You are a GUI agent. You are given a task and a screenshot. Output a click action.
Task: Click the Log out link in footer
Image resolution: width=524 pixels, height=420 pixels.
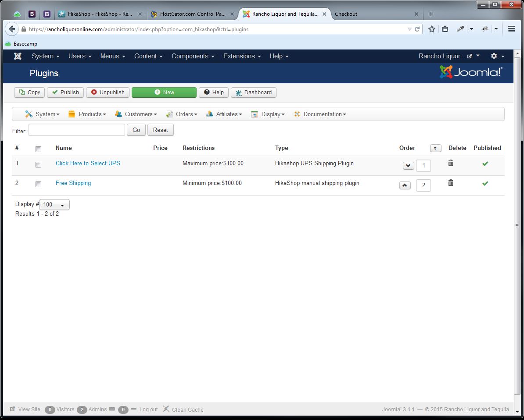pyautogui.click(x=148, y=409)
